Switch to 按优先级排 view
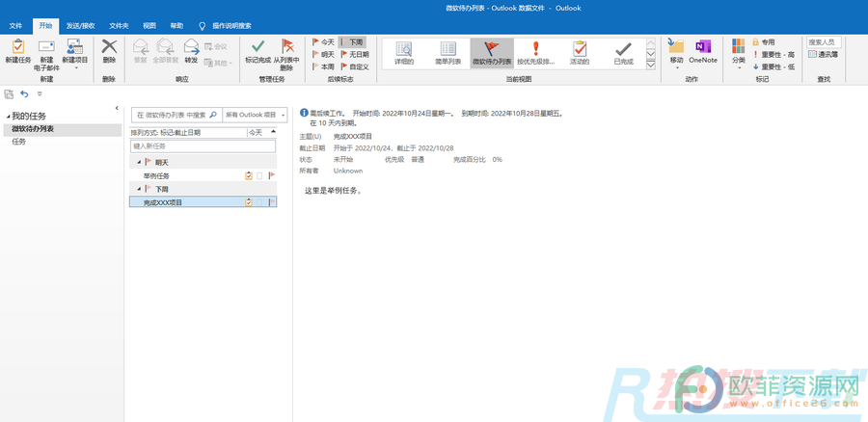The width and height of the screenshot is (868, 422). [535, 53]
